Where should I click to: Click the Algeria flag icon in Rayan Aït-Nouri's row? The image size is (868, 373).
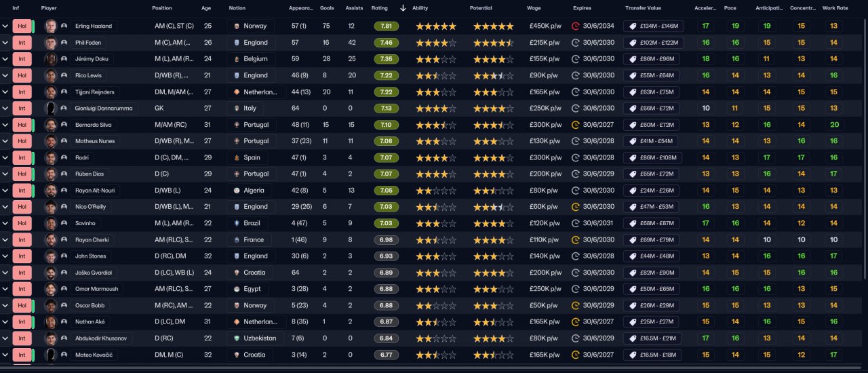coord(237,191)
